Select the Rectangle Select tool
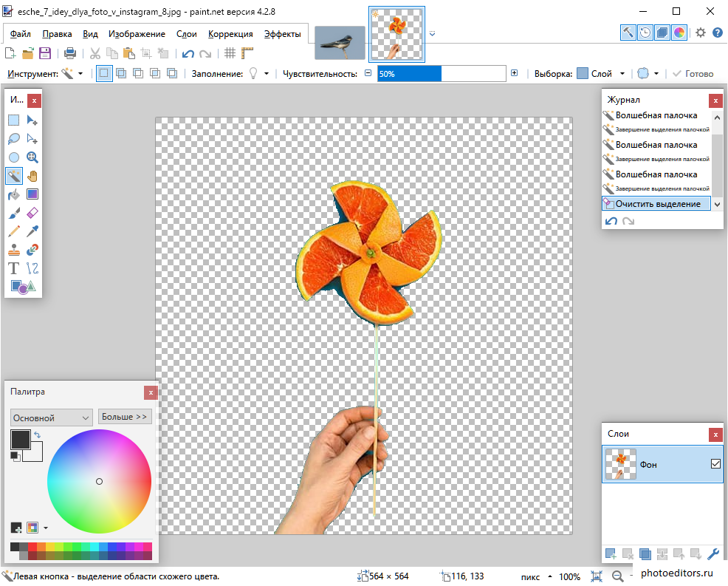Viewport: 728px width, 586px height. (x=14, y=120)
